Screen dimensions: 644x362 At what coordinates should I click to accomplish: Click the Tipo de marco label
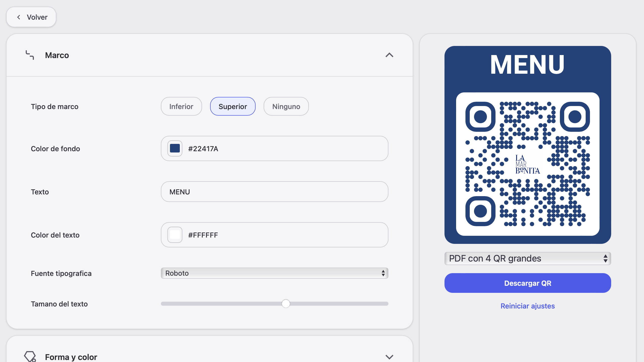55,106
